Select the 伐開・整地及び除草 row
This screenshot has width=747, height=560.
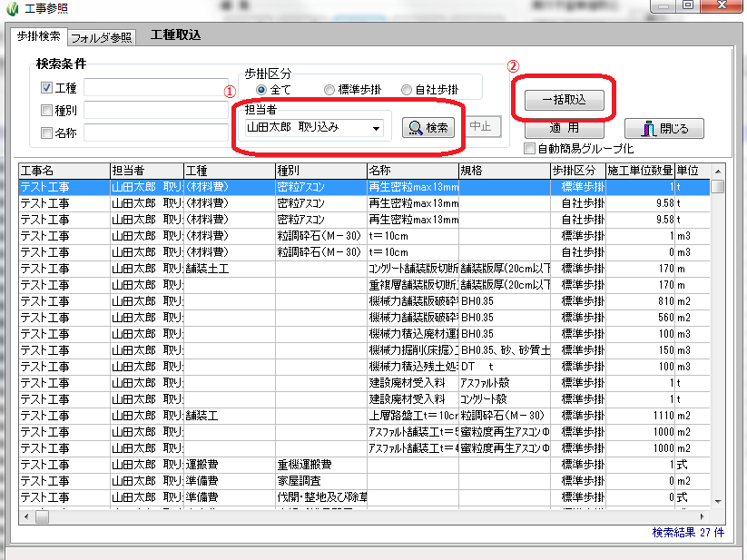click(365, 497)
